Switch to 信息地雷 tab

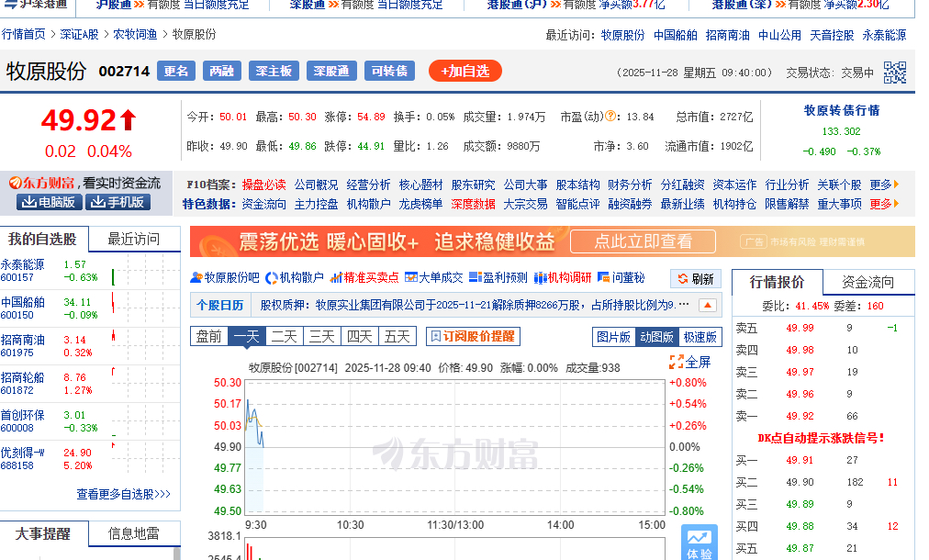[134, 534]
